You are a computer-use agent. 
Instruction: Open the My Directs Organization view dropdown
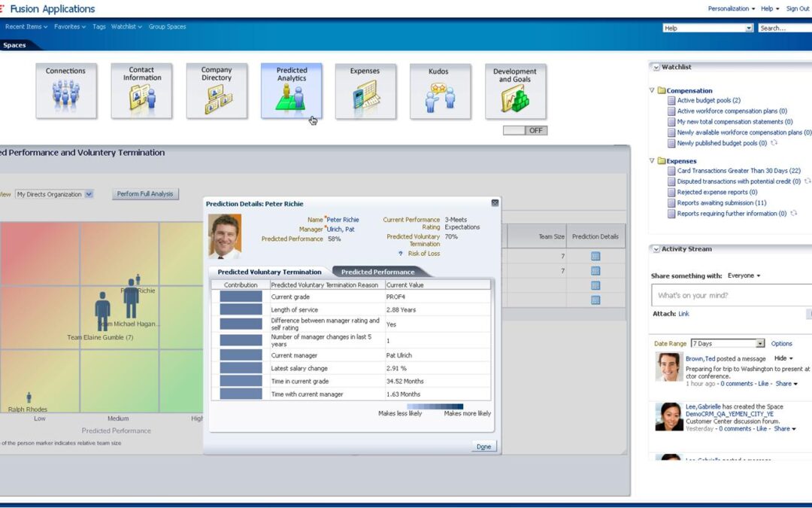pos(89,194)
